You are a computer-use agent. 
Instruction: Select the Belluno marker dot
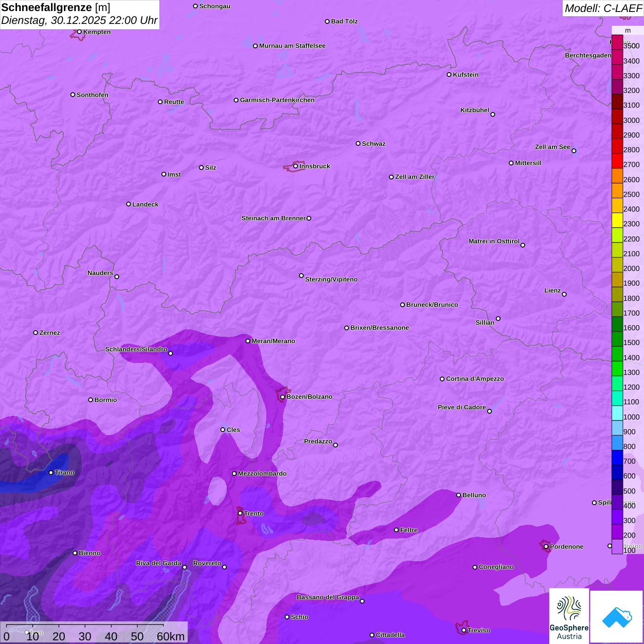click(459, 495)
